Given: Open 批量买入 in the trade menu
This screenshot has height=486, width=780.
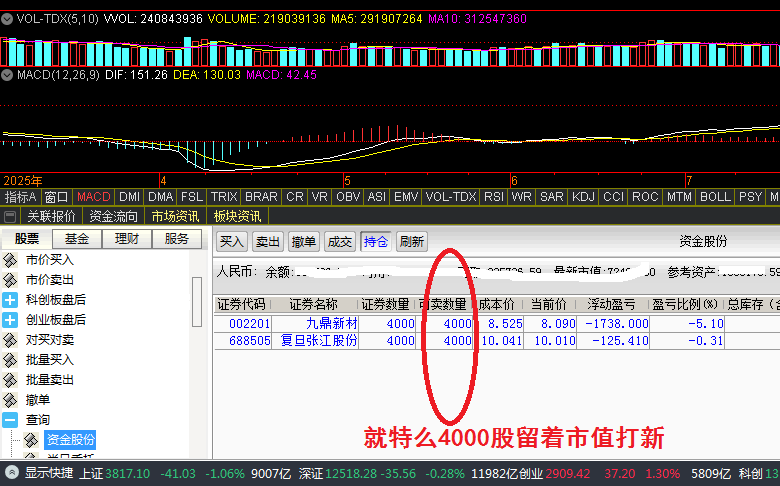Looking at the screenshot, I should click(x=49, y=360).
